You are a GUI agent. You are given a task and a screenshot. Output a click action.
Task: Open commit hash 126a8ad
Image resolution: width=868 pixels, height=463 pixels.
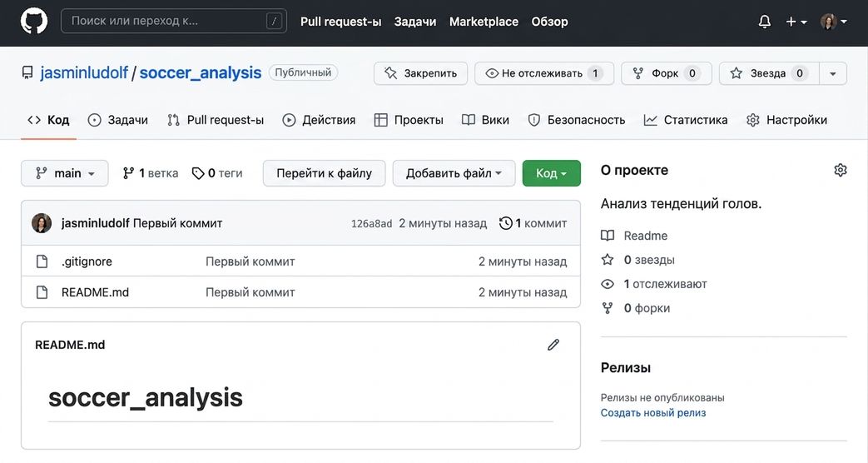[371, 224]
